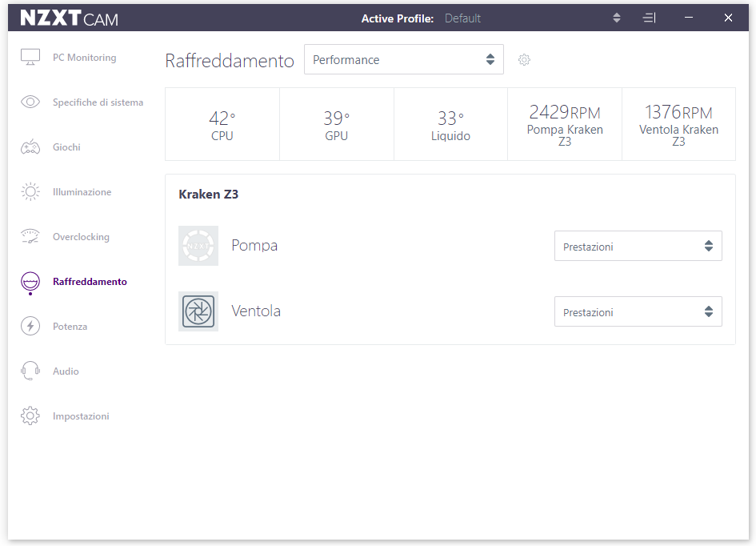Click the Ventola Kraken Z3 RPM tile
Screen dimensions: 756x546
[679, 124]
